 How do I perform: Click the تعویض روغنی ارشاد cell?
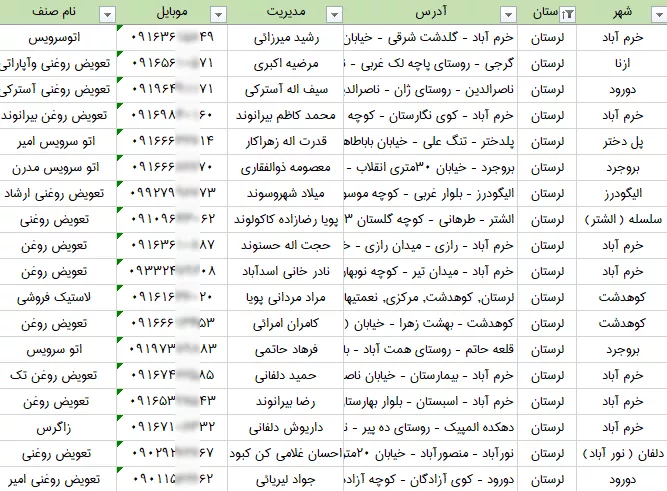click(x=58, y=194)
